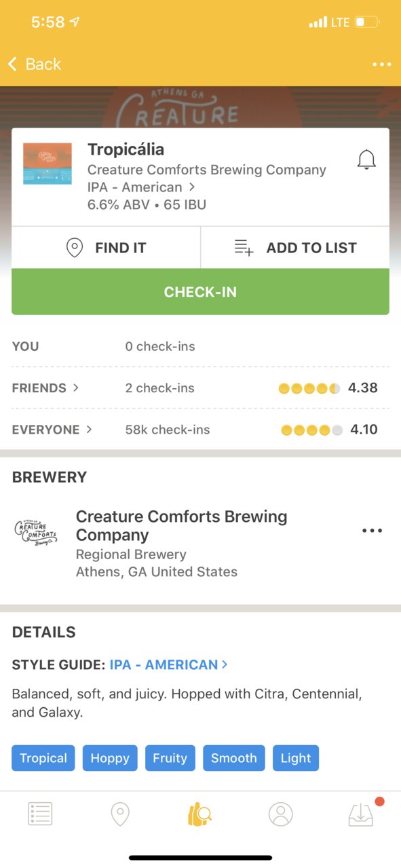The height and width of the screenshot is (868, 401).
Task: Tap ADD TO LIST button
Action: click(x=295, y=248)
